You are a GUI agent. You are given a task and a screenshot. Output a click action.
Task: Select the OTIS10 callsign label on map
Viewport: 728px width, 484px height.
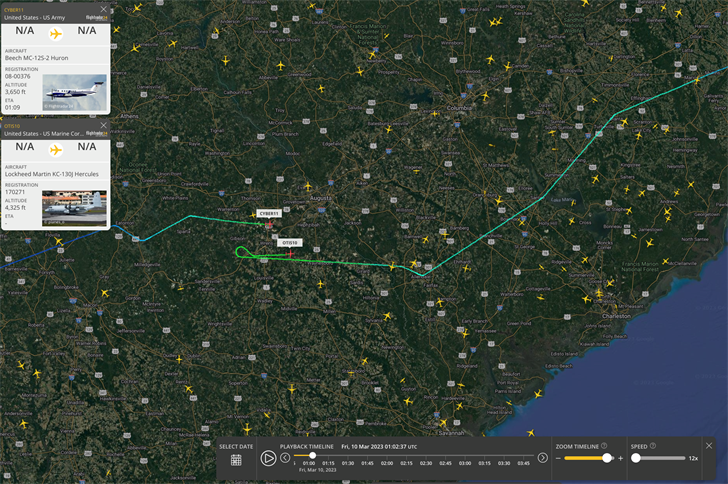(x=290, y=242)
